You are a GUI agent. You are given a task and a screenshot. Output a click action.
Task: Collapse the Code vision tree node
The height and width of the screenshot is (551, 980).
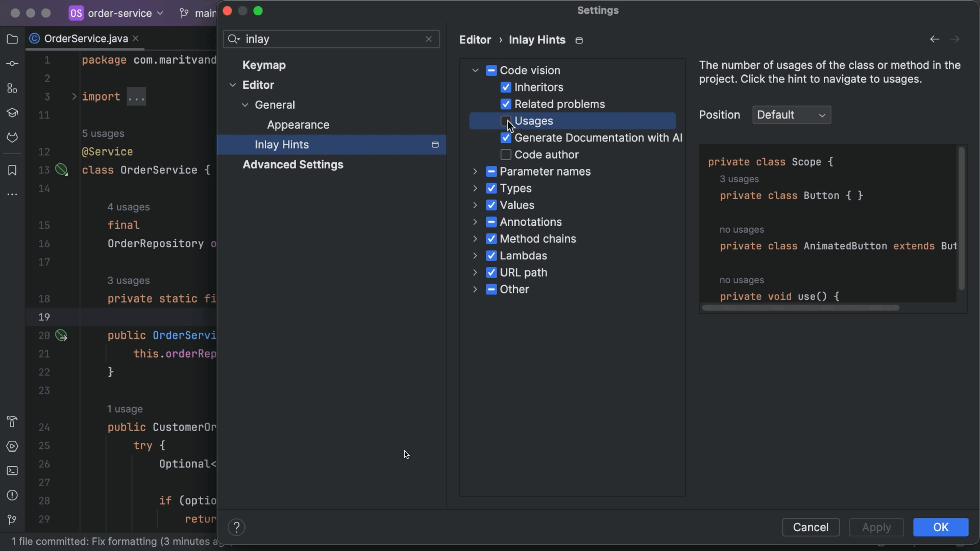coord(475,70)
